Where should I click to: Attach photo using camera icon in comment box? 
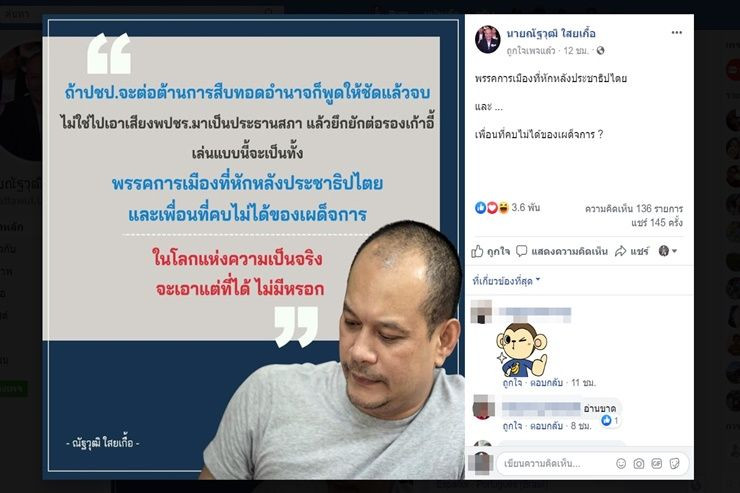(x=639, y=464)
